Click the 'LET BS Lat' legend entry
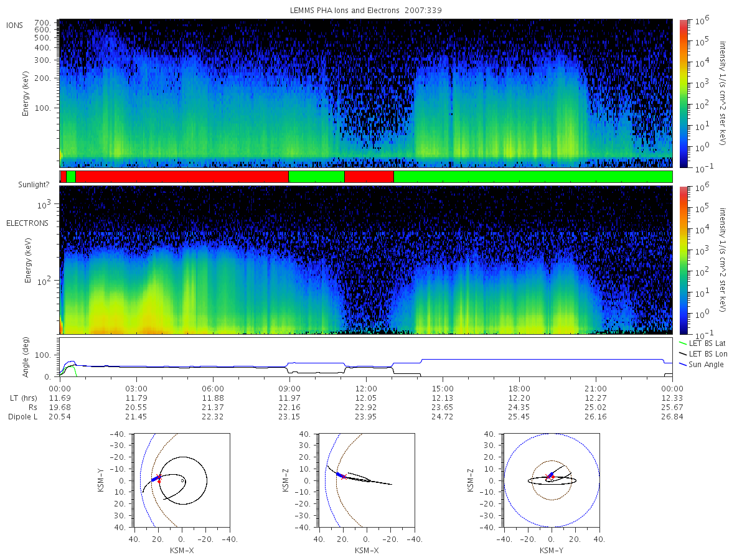The height and width of the screenshot is (560, 747). (x=702, y=343)
